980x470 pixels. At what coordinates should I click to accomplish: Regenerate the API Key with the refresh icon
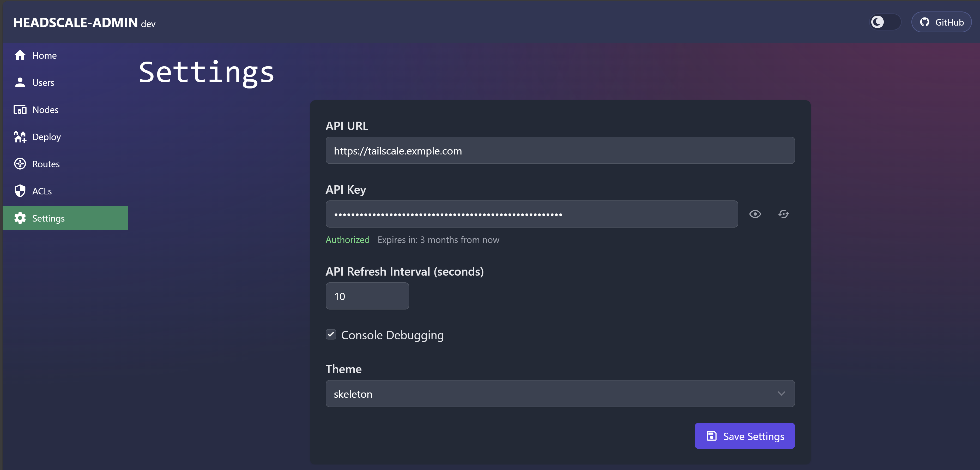tap(783, 214)
